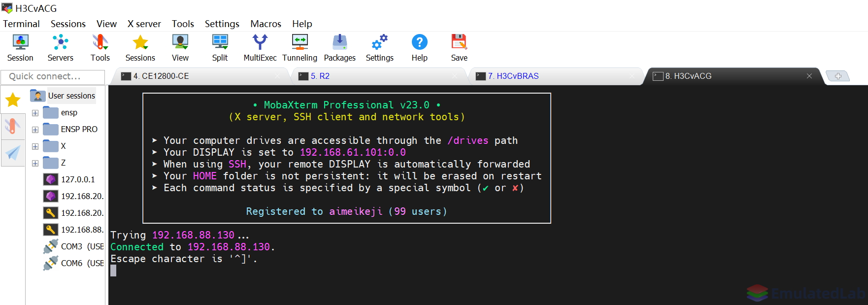Open the Terminal menu

[21, 24]
